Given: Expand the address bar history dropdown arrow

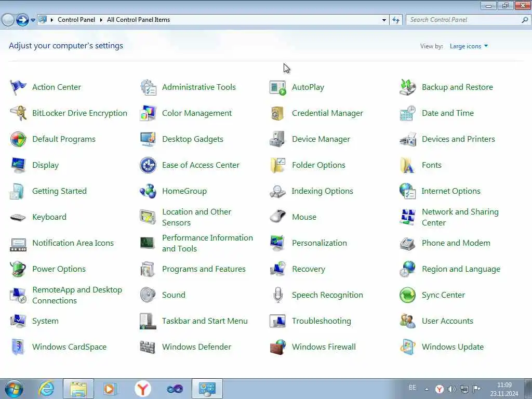Looking at the screenshot, I should tap(384, 20).
